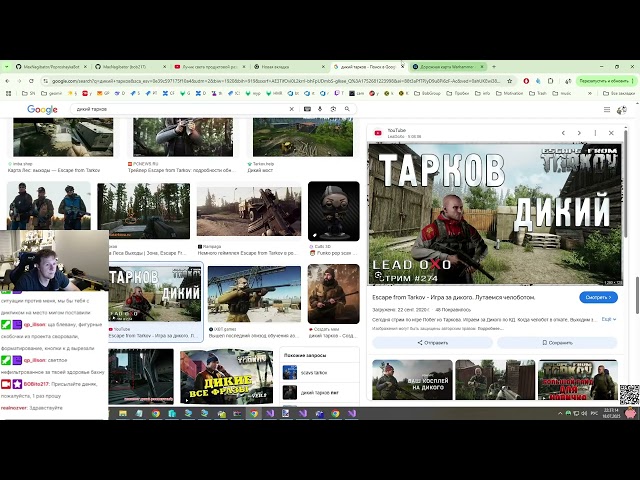This screenshot has height=480, width=640.
Task: Open the Chrome extensions puzzle icon
Action: 550,81
